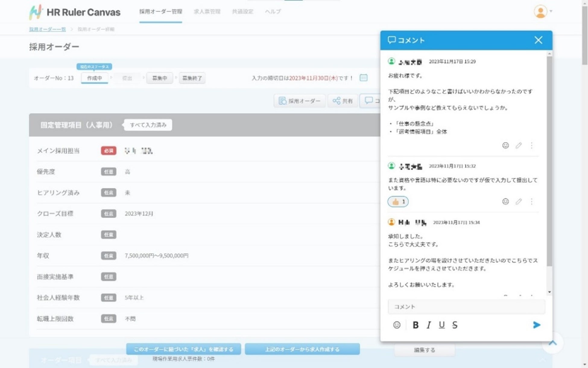The height and width of the screenshot is (368, 588).
Task: Edit the first comment with pencil icon
Action: point(518,146)
